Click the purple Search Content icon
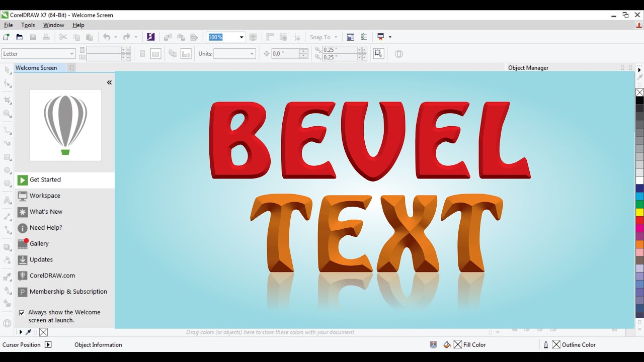 (x=150, y=37)
